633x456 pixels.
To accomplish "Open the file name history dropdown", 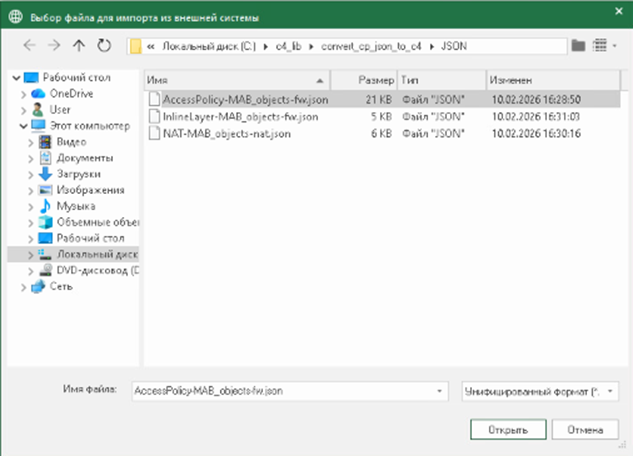I will [440, 391].
